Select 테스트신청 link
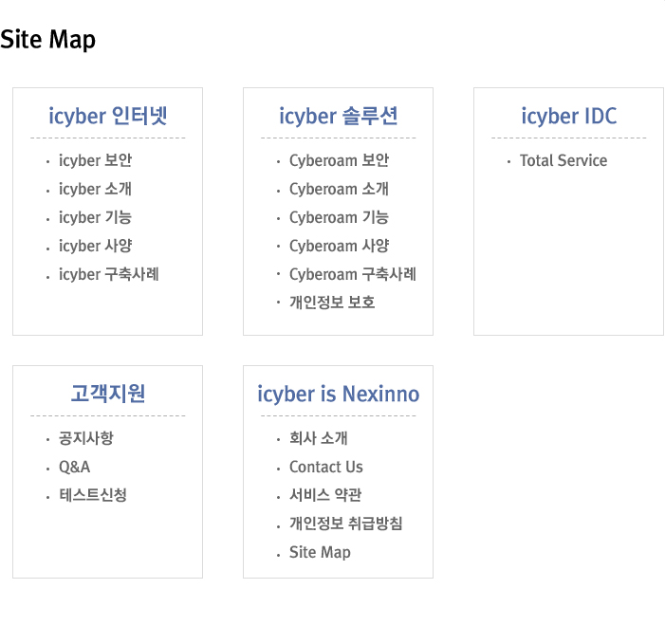 (x=93, y=495)
